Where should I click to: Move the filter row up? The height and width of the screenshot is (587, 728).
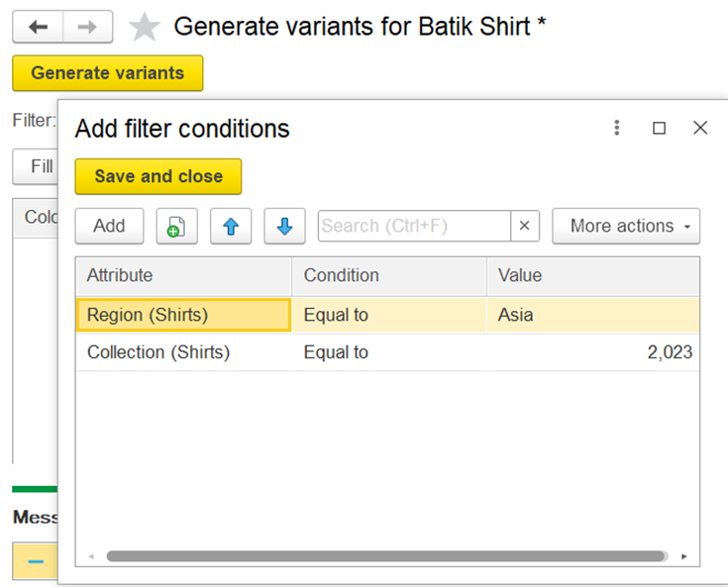[231, 226]
